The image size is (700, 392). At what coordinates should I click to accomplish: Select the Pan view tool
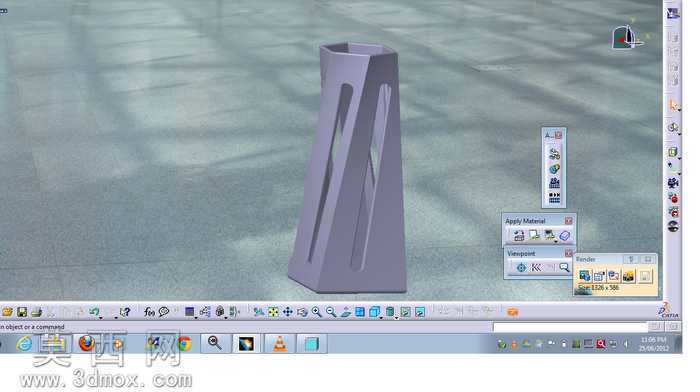(288, 312)
